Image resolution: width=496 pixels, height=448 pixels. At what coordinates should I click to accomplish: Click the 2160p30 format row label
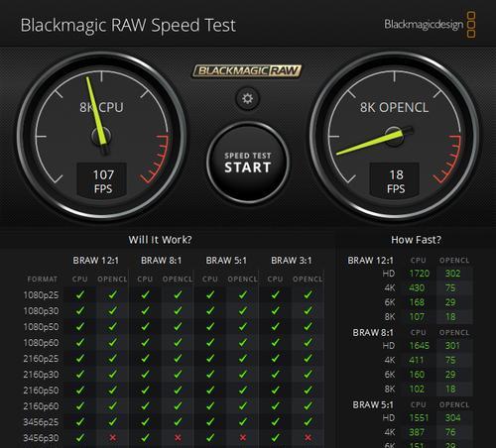41,375
